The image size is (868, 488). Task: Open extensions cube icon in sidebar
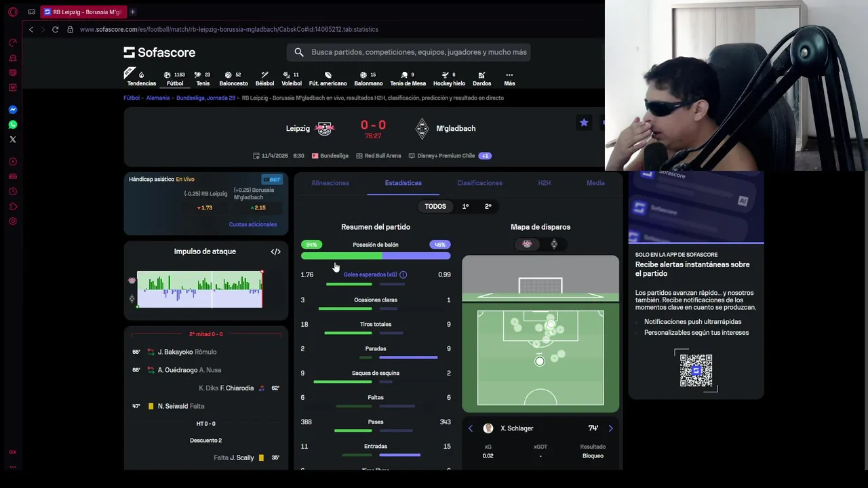tap(12, 206)
